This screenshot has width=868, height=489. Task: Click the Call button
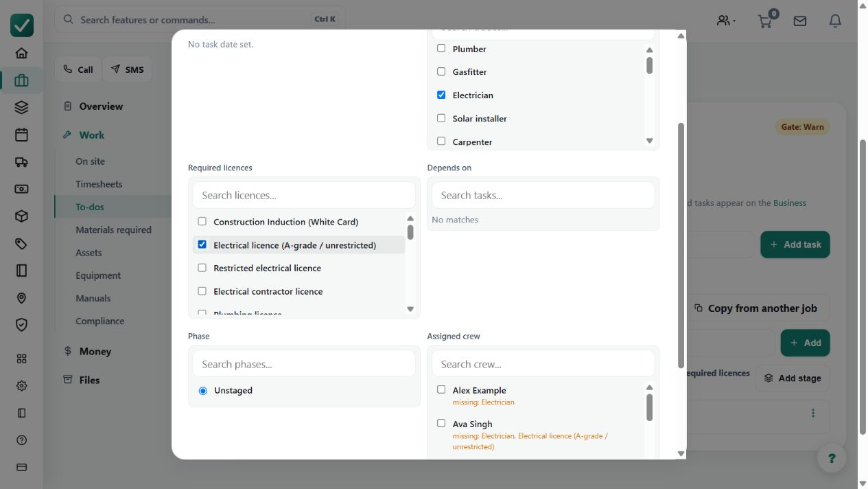pos(78,69)
